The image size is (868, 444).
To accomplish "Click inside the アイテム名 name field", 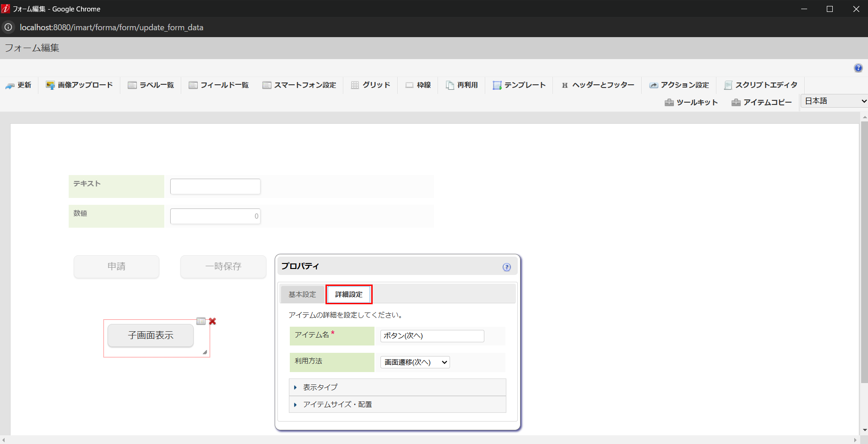I will (x=431, y=336).
